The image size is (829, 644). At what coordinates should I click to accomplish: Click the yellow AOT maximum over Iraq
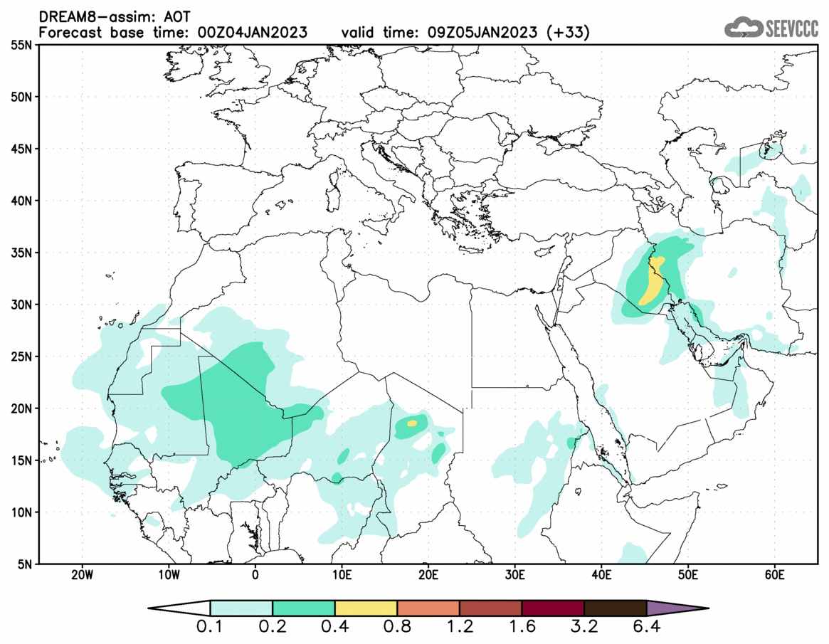coord(653,281)
